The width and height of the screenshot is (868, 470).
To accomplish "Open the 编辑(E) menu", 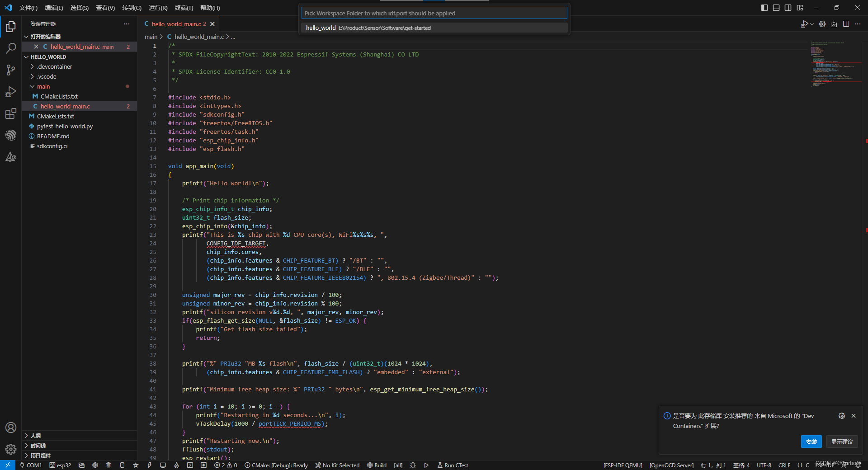I will pyautogui.click(x=54, y=8).
